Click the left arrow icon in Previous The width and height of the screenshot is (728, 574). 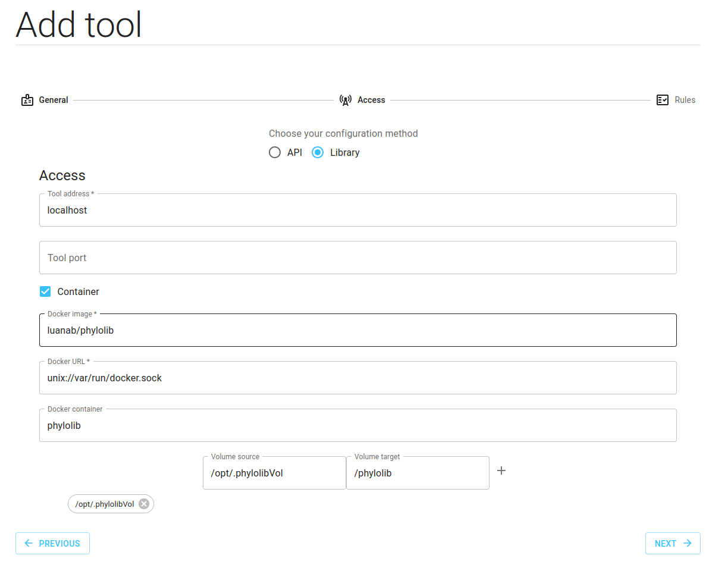click(x=29, y=543)
